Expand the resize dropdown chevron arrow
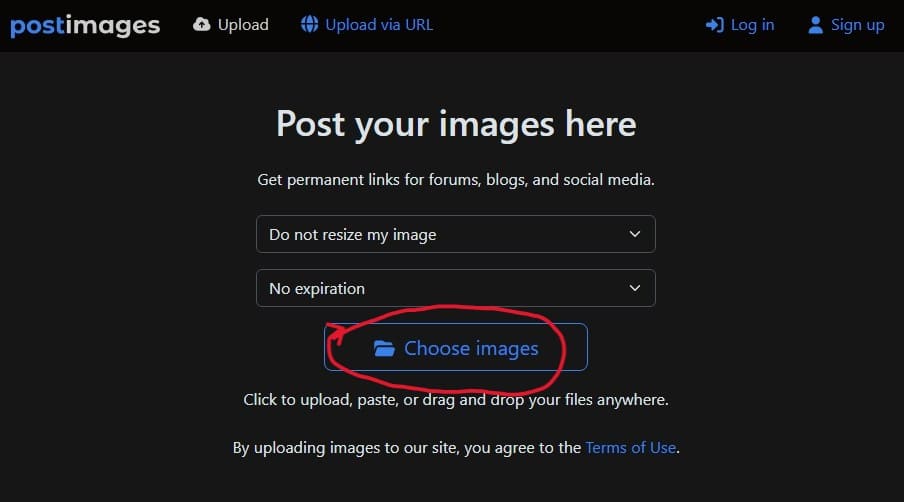 click(x=634, y=234)
